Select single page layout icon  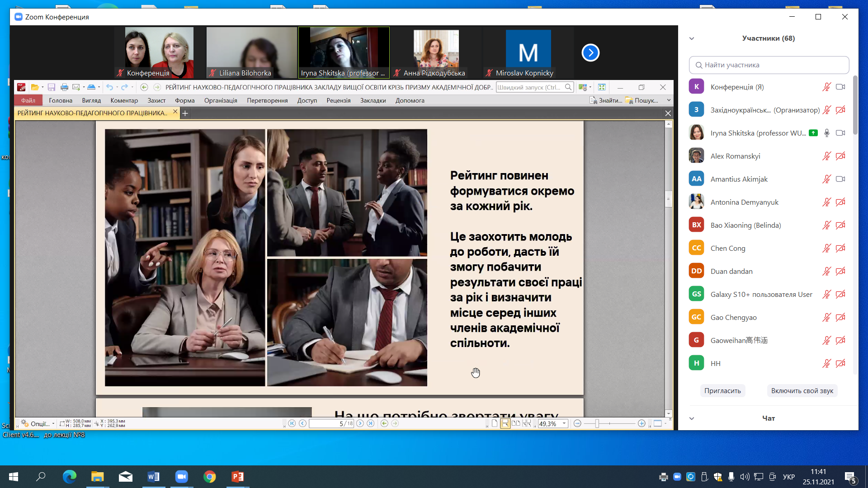click(x=495, y=423)
